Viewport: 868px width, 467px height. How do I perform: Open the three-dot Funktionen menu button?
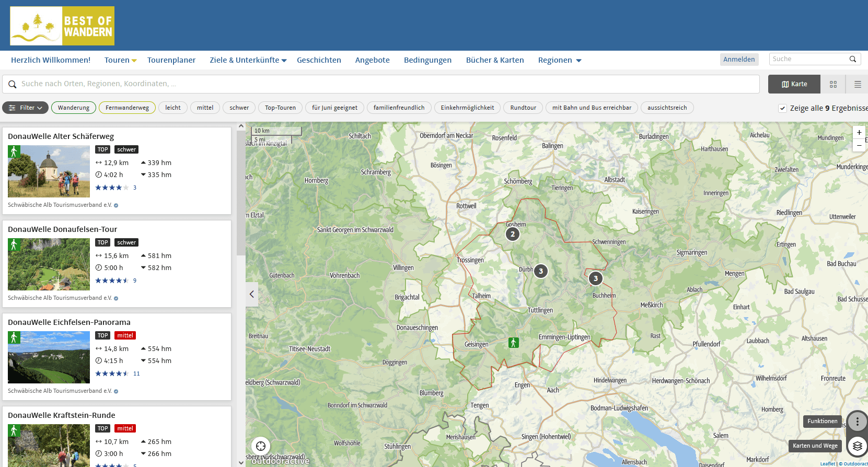coord(858,421)
